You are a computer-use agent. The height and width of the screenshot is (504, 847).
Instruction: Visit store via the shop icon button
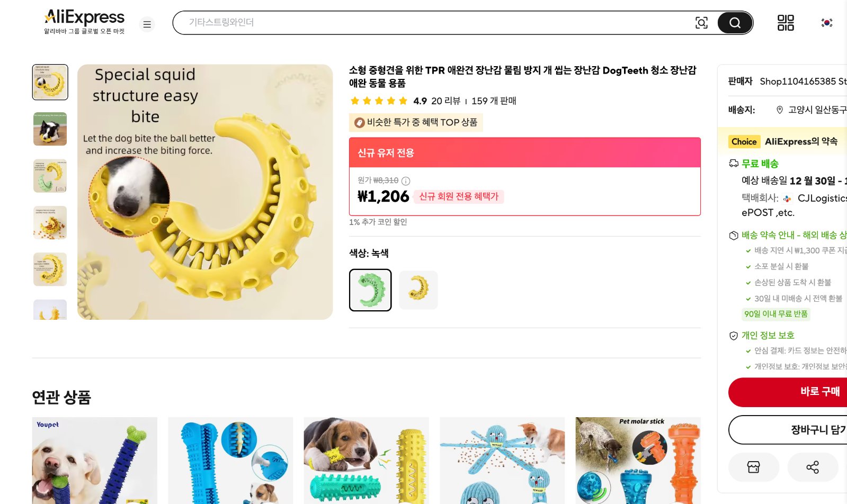(753, 467)
